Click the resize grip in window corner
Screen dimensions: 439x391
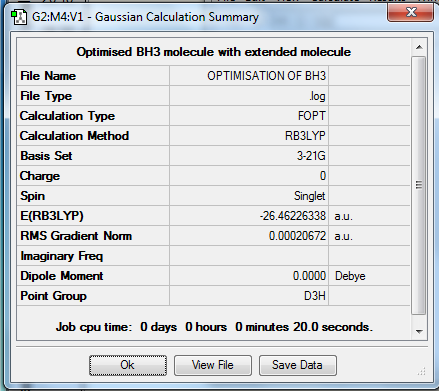(422, 371)
